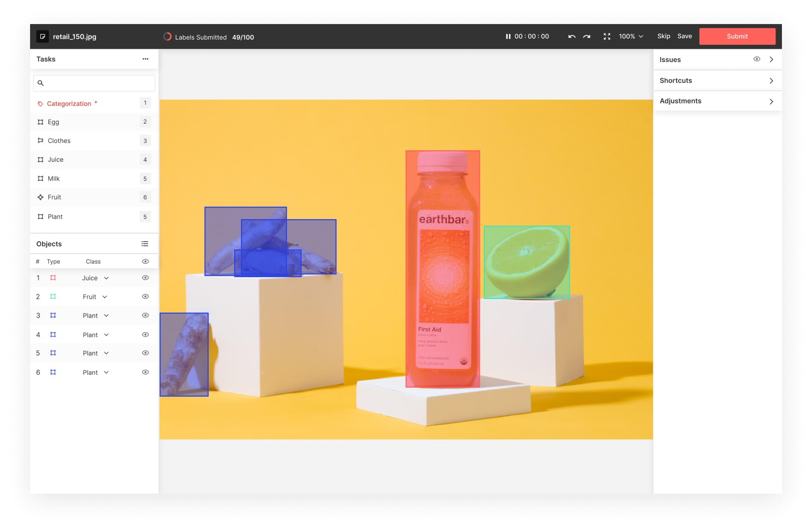Toggle visibility of Fruit object row 2

[x=145, y=297]
